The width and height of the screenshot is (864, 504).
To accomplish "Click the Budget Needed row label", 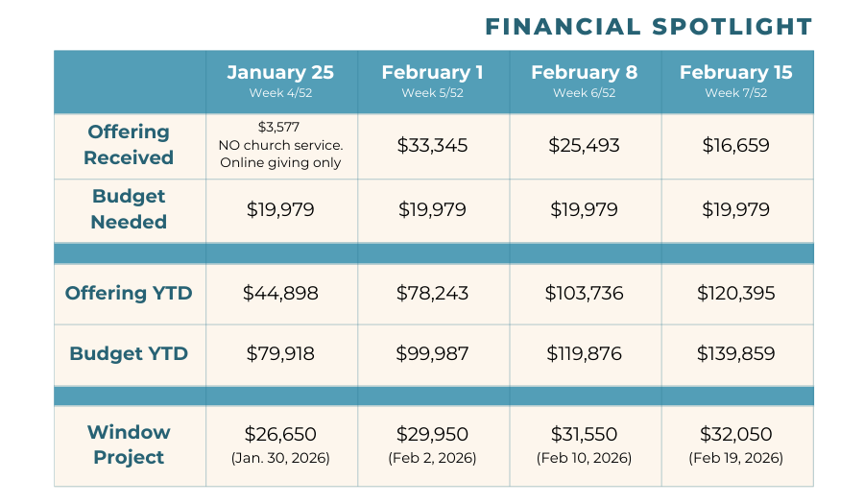I will pyautogui.click(x=129, y=209).
